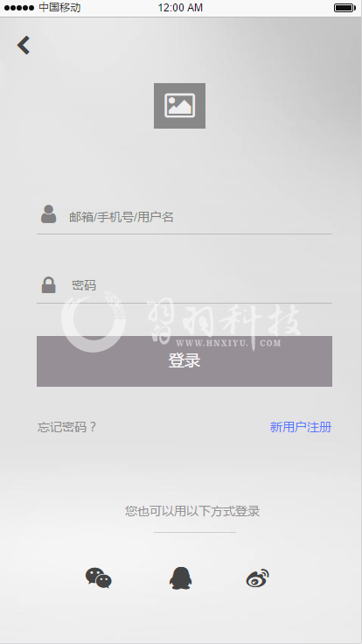Click the circular watermark logo

[94, 322]
